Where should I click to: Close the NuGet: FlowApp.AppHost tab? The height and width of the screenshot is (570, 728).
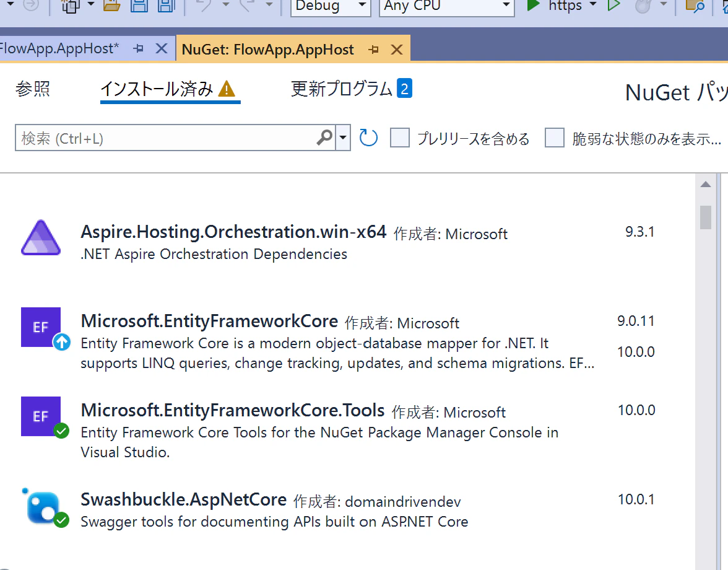pyautogui.click(x=396, y=49)
